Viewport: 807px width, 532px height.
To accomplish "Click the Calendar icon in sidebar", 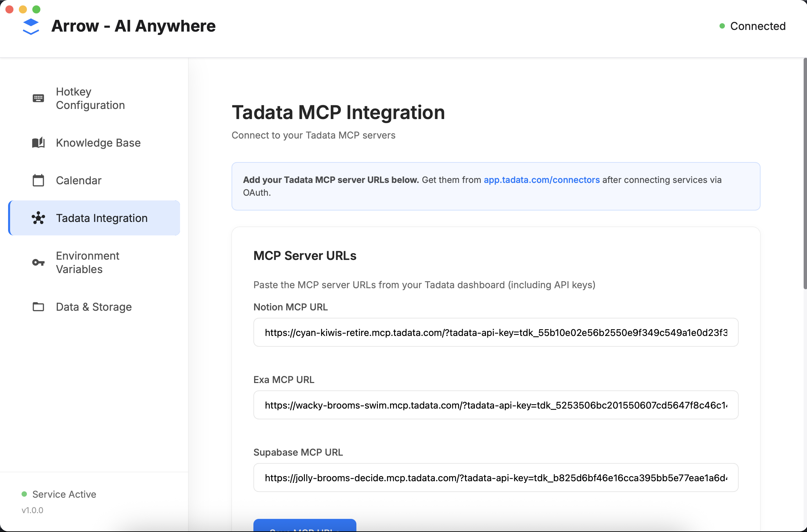I will [38, 181].
